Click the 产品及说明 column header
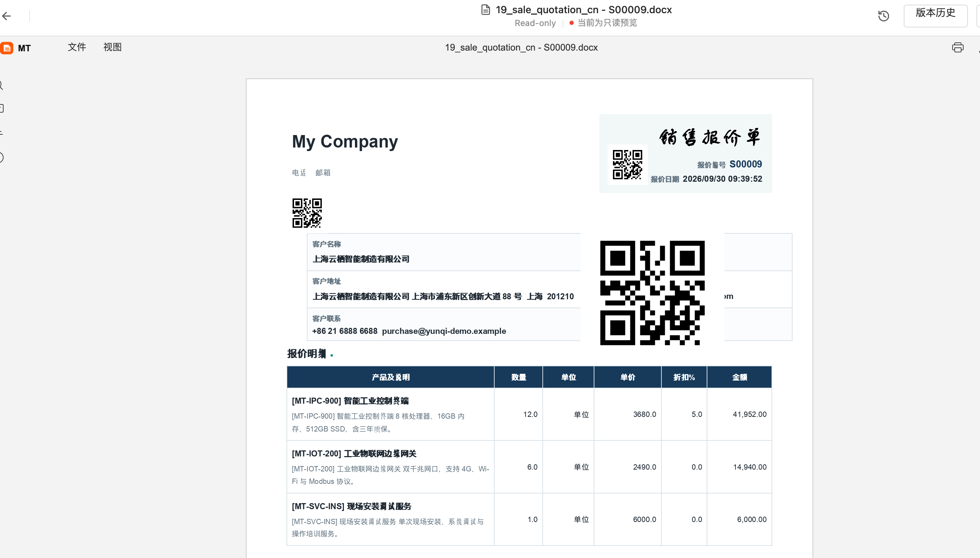980x558 pixels. [x=391, y=377]
